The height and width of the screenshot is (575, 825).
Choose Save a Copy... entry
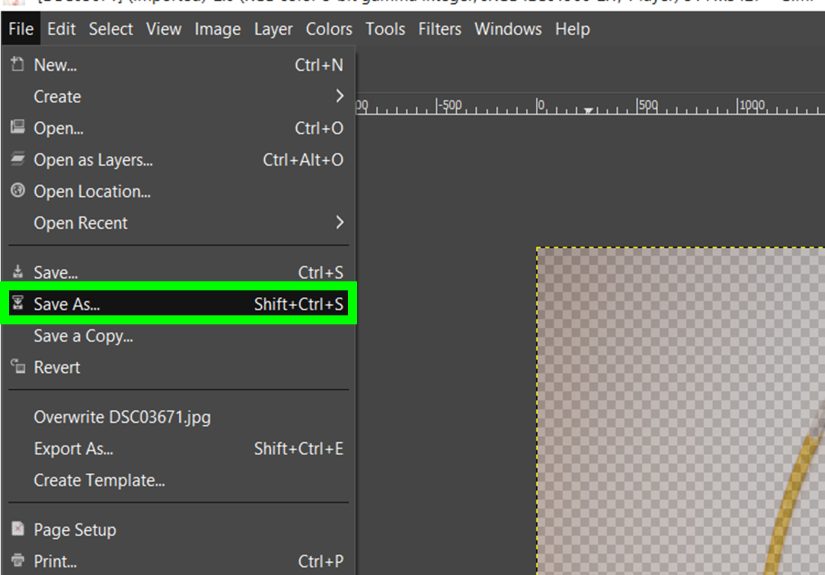178,335
